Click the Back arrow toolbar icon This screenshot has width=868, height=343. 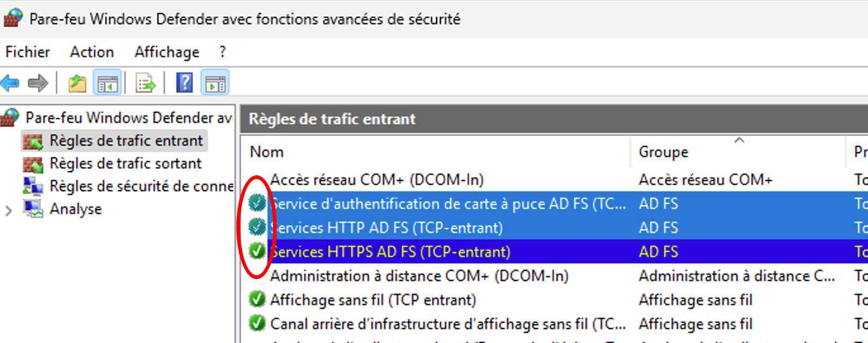pos(10,83)
